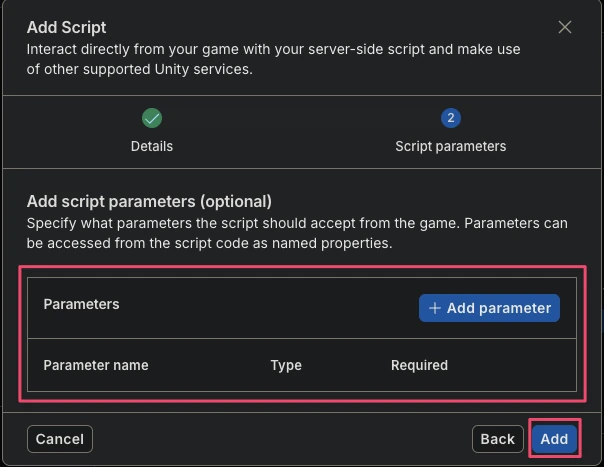
Task: Confirm with the blue Add button
Action: point(554,439)
